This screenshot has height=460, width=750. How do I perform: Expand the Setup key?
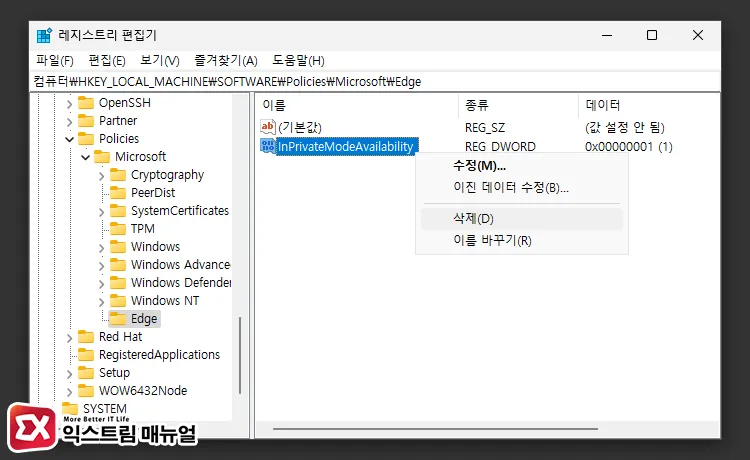tap(69, 374)
